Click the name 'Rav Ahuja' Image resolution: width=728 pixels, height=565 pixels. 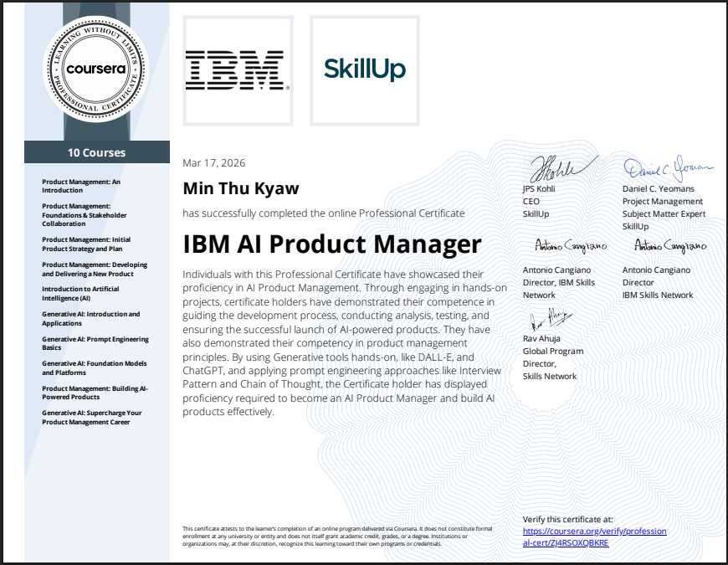pos(541,338)
